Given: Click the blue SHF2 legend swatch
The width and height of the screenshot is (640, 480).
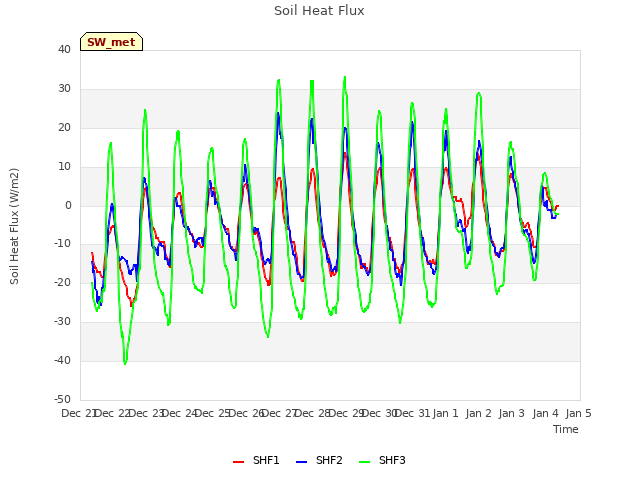Looking at the screenshot, I should click(x=301, y=462).
